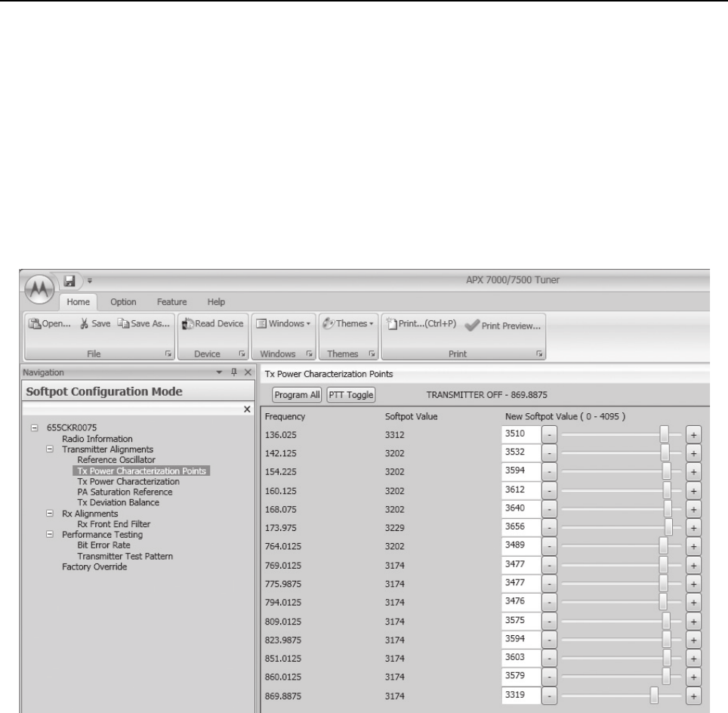Collapse the Rx Alignments node

(x=50, y=514)
